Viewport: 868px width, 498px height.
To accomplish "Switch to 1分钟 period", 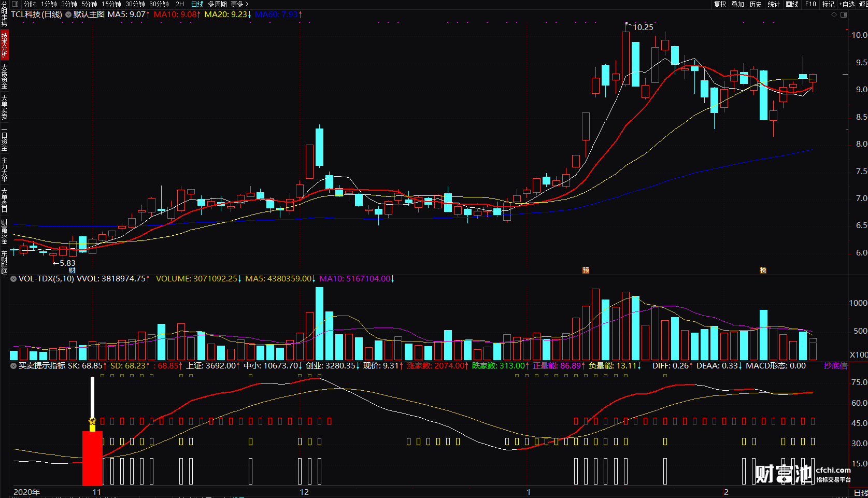I will (49, 4).
